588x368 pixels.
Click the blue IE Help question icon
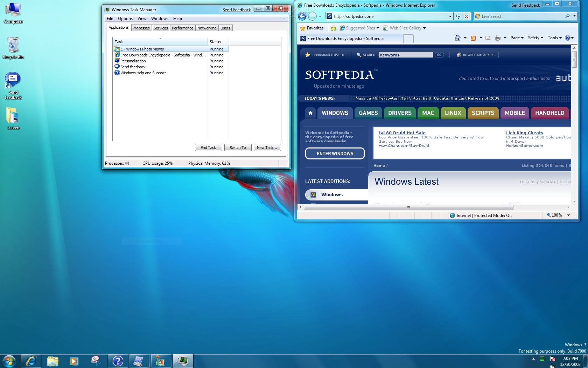567,38
